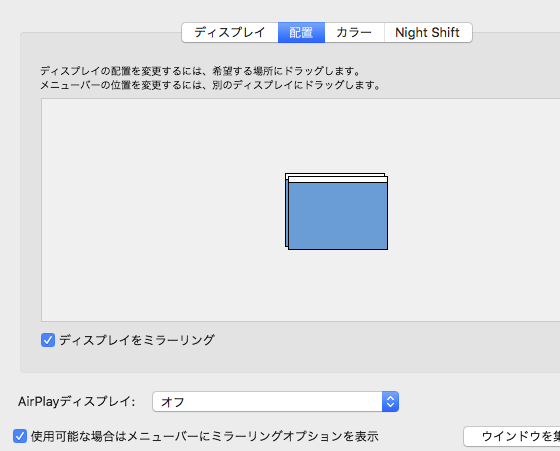
Task: Open the カラー tab
Action: (x=354, y=32)
